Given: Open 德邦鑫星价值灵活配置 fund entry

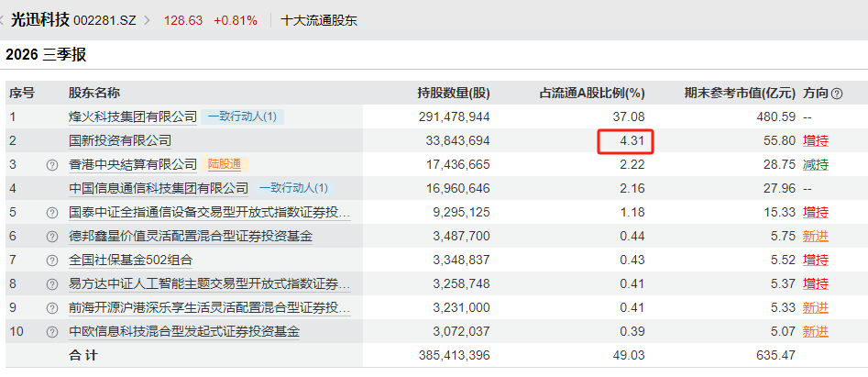Looking at the screenshot, I should tap(191, 237).
